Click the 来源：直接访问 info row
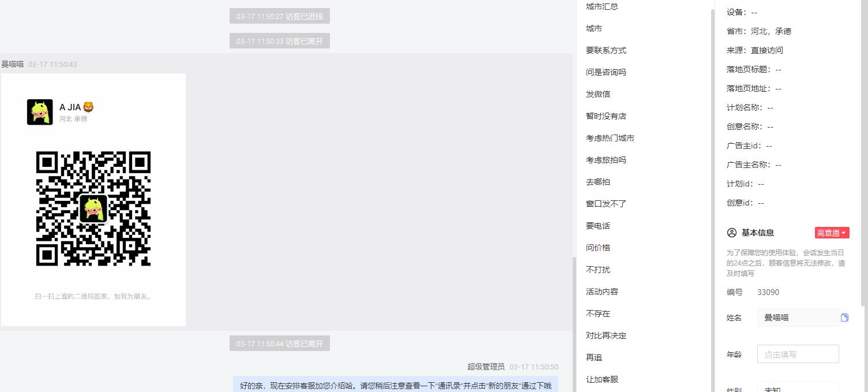This screenshot has height=392, width=868. coord(755,50)
